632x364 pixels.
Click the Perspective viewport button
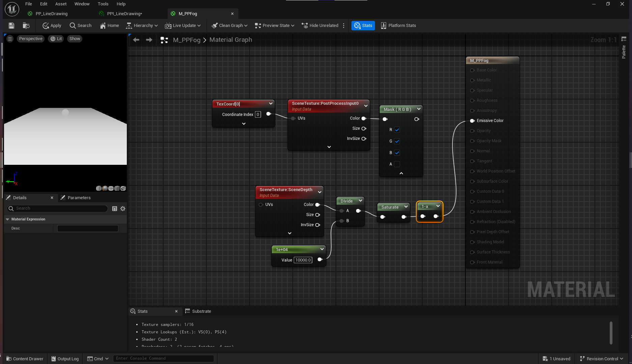tap(31, 39)
